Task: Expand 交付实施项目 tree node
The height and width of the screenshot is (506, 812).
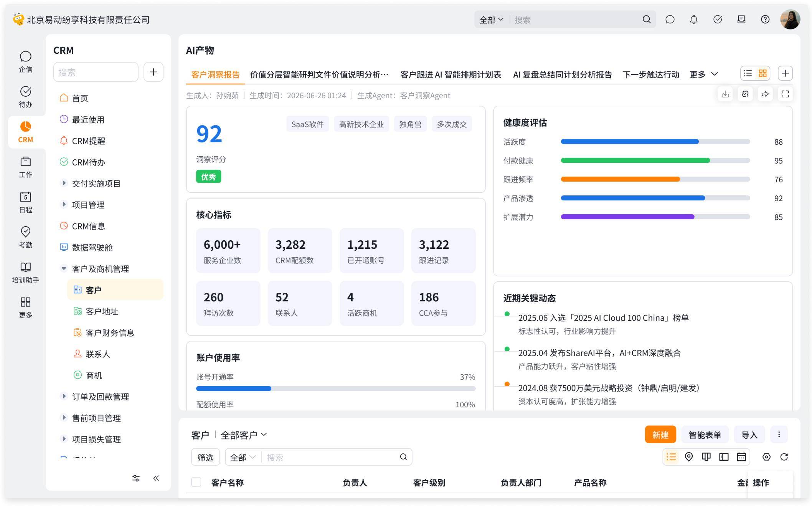Action: (64, 183)
